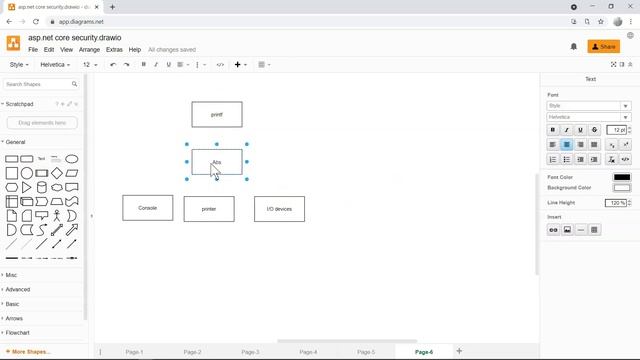Redo the last action
640x360 pixels.
127,64
